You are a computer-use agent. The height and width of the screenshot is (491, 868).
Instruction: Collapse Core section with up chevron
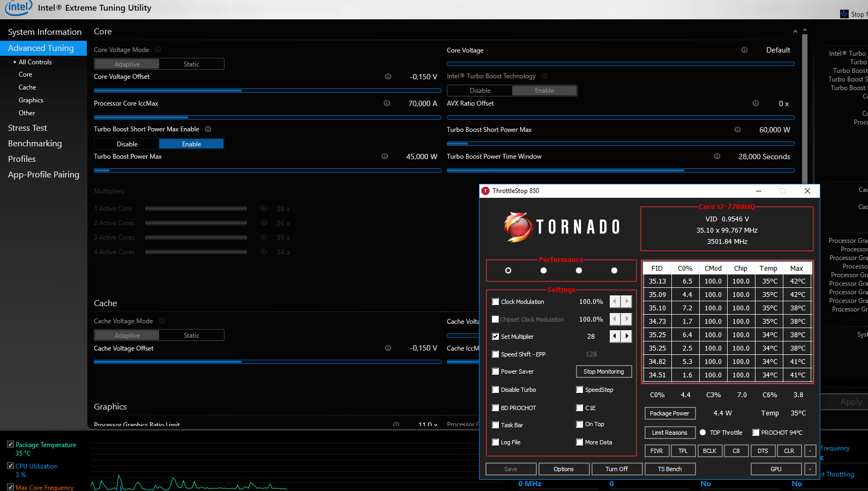pyautogui.click(x=795, y=32)
